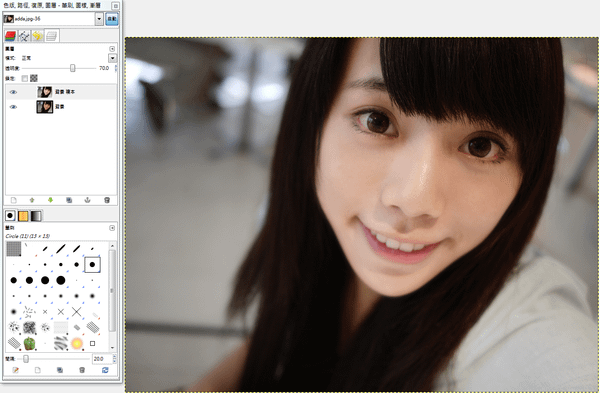This screenshot has height=393, width=600.
Task: Lower the layer with the green down arrow
Action: point(50,200)
